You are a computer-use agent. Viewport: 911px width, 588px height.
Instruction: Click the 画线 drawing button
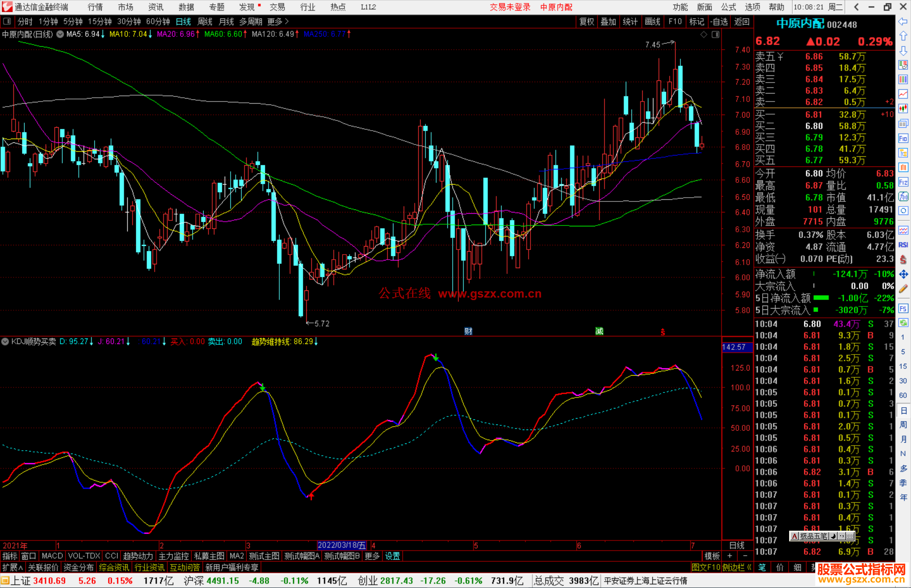[652, 21]
